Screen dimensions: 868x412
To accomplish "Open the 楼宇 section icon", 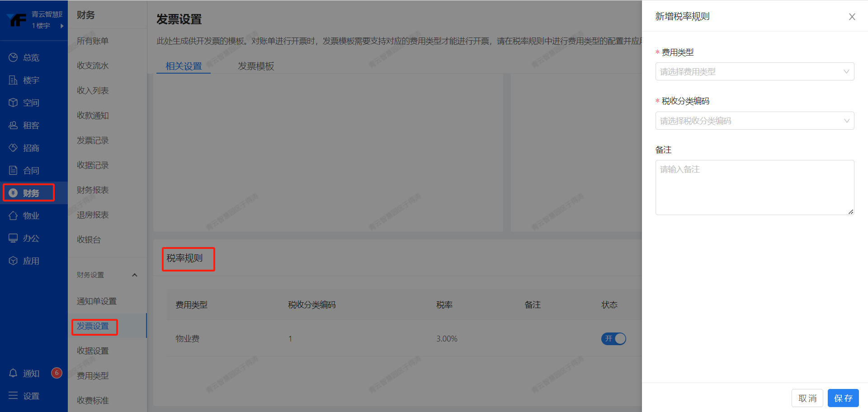I will (14, 80).
